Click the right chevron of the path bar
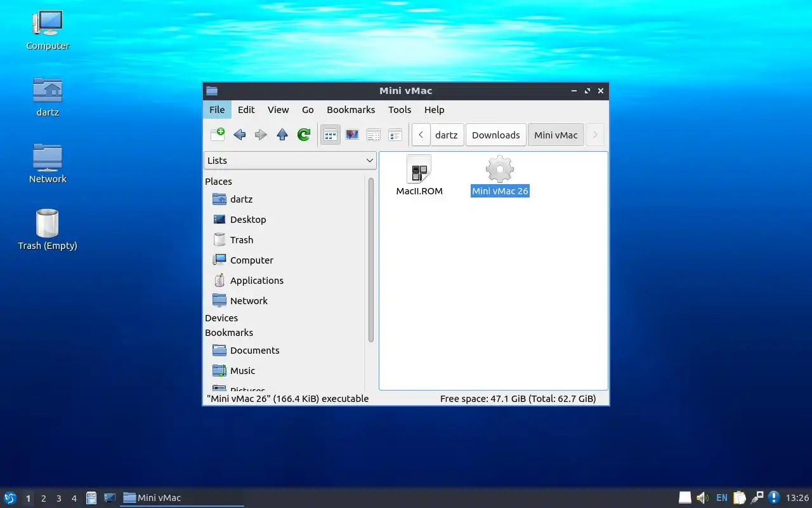The height and width of the screenshot is (508, 812). coord(594,135)
